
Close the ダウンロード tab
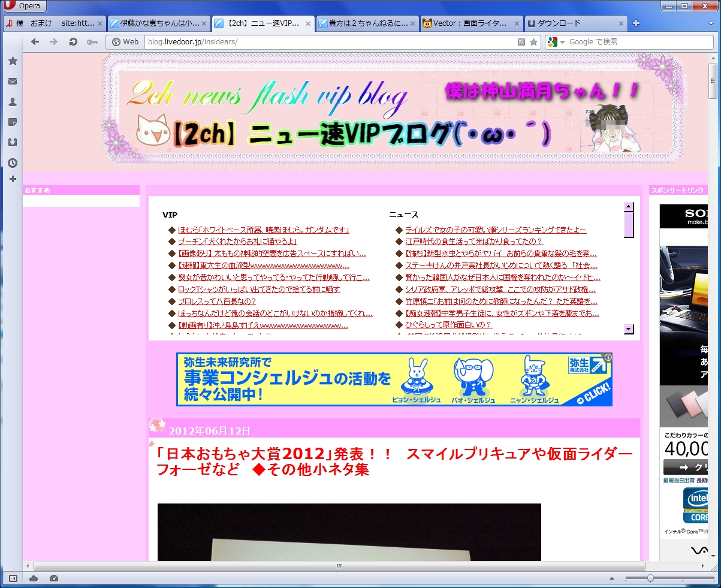pos(621,24)
